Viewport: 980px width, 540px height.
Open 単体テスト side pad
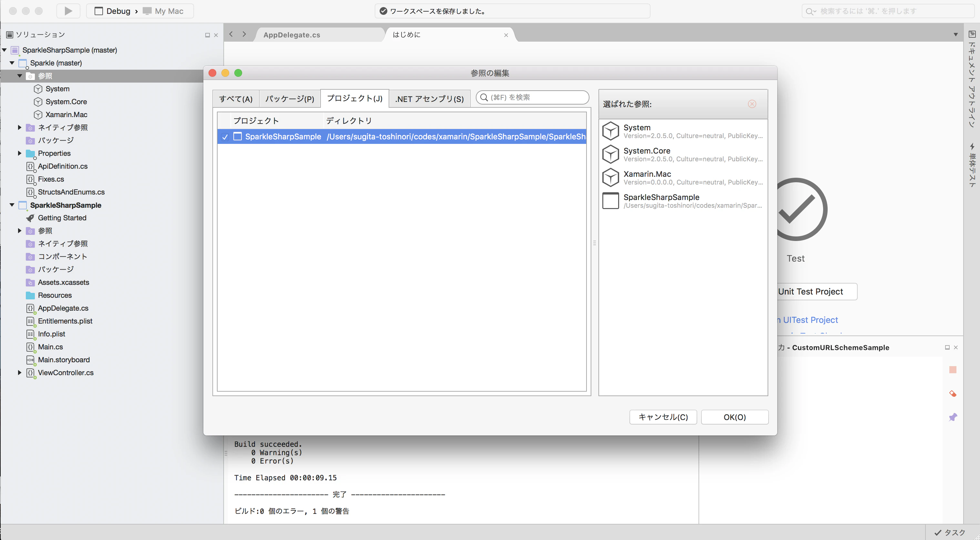(x=972, y=165)
